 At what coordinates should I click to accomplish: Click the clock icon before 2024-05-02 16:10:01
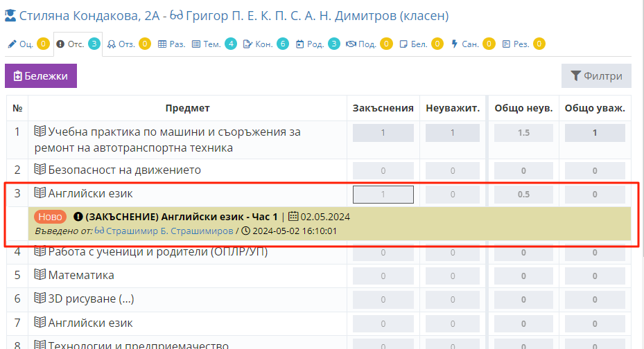tap(245, 231)
